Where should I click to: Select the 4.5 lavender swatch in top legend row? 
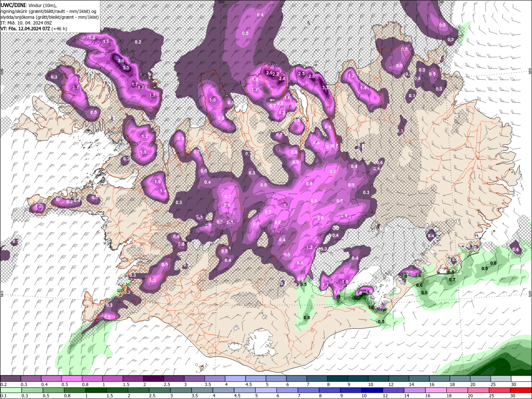pyautogui.click(x=255, y=379)
